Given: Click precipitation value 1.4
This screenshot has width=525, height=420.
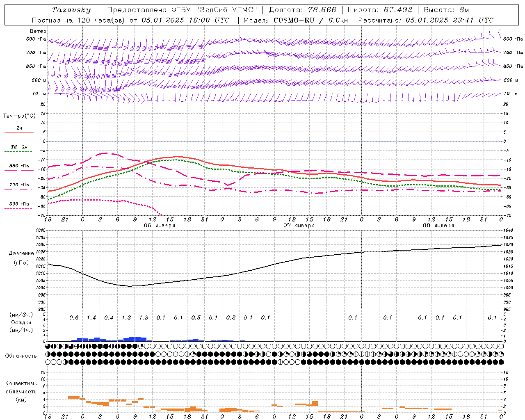Looking at the screenshot, I should pyautogui.click(x=91, y=317).
